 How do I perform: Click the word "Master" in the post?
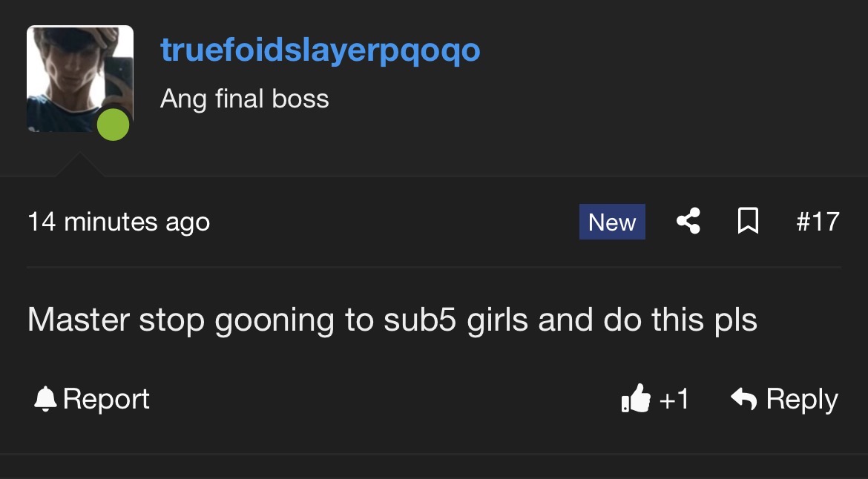tap(78, 320)
